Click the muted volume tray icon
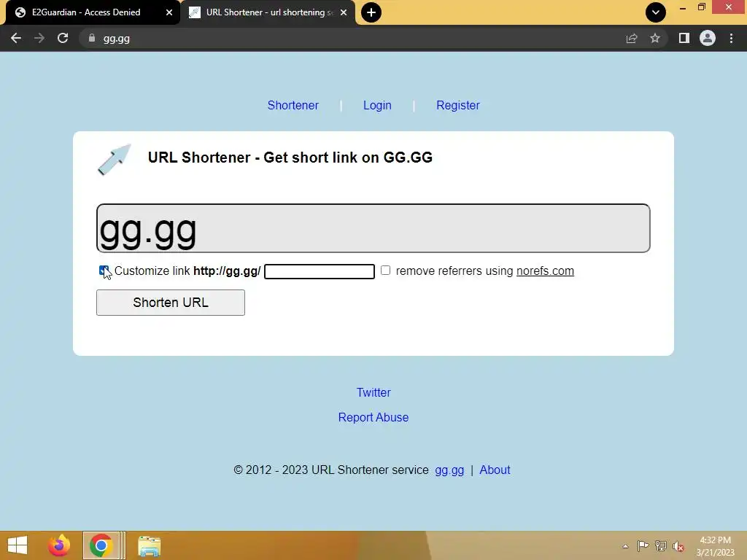The height and width of the screenshot is (560, 747). point(678,546)
